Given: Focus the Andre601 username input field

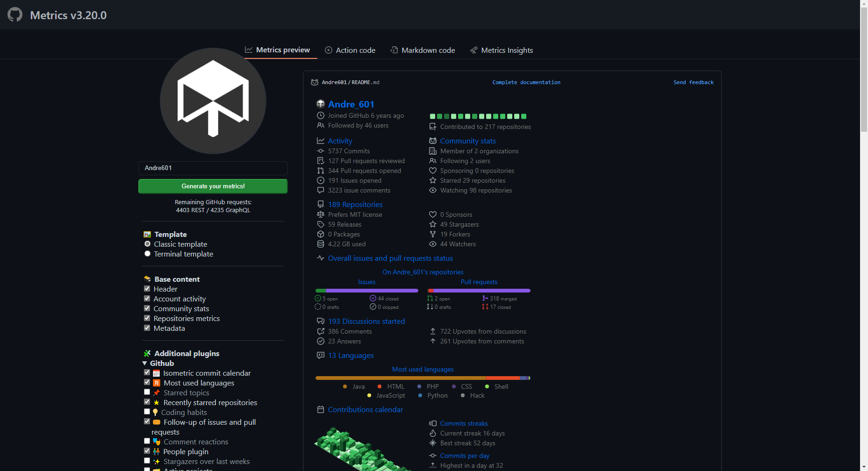Looking at the screenshot, I should (213, 168).
